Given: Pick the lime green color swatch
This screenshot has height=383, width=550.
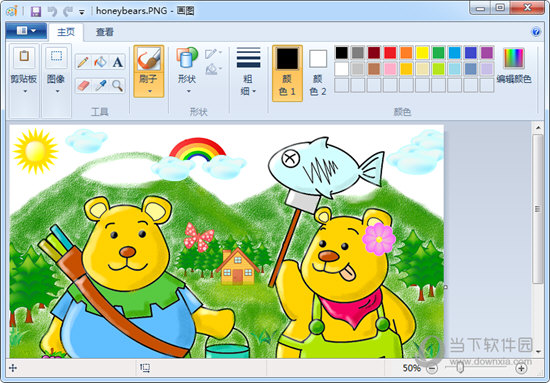Looking at the screenshot, I should pos(438,69).
